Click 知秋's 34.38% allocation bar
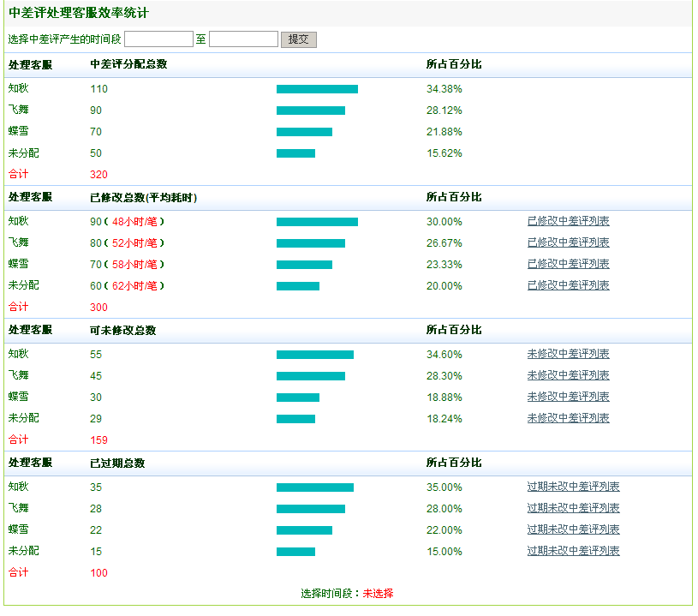This screenshot has height=616, width=698. pyautogui.click(x=317, y=89)
